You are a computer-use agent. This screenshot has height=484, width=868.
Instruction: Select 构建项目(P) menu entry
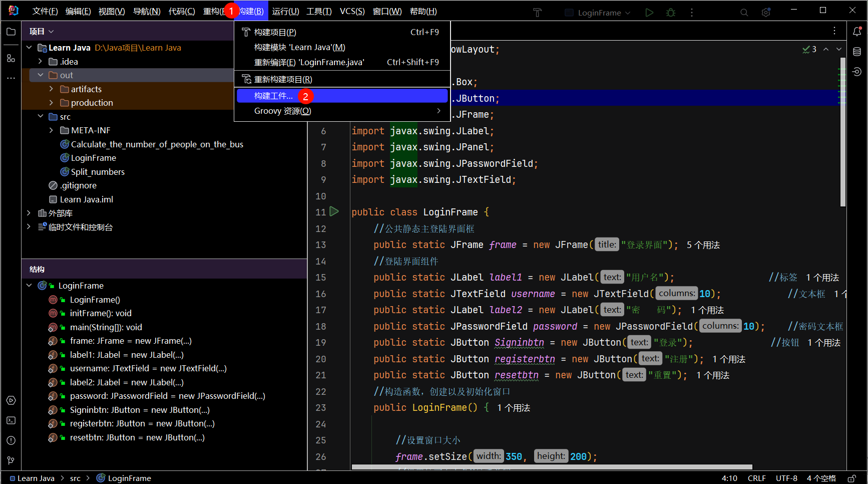342,32
